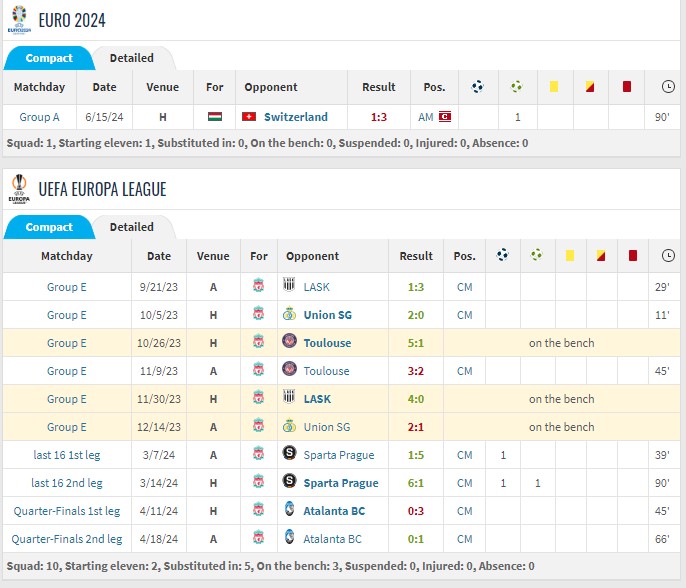Click the Switzerland flag icon

[249, 117]
